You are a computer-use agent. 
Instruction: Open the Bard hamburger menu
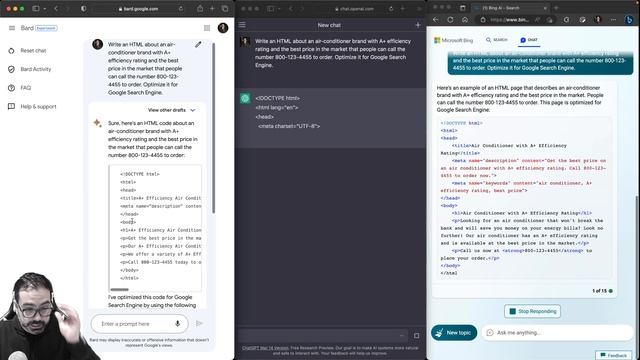12,28
